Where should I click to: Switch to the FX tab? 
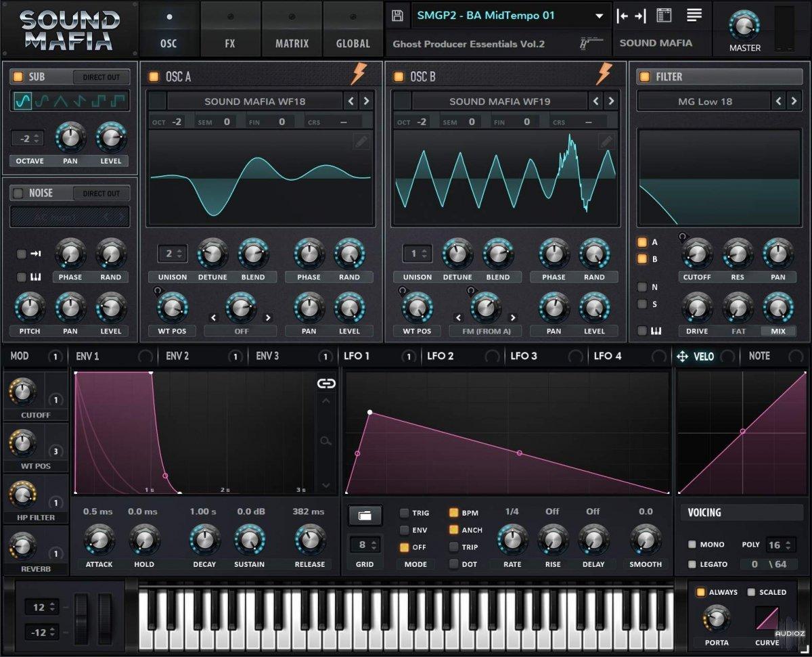[230, 28]
